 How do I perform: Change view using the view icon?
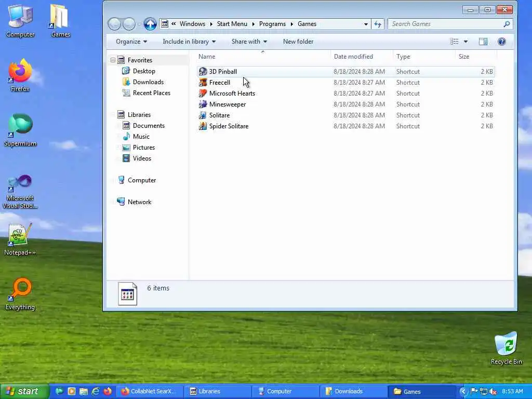(x=454, y=42)
